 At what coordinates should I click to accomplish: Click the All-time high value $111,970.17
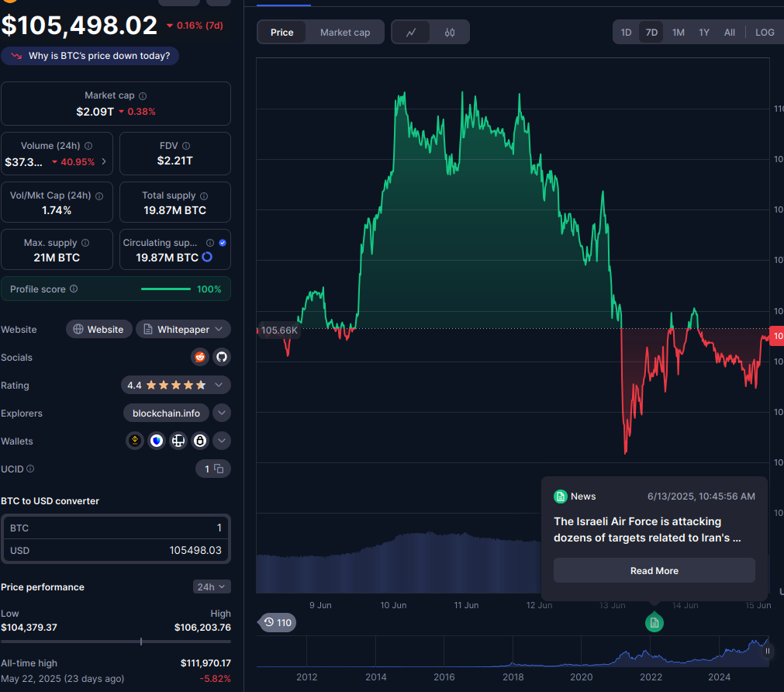pos(205,663)
